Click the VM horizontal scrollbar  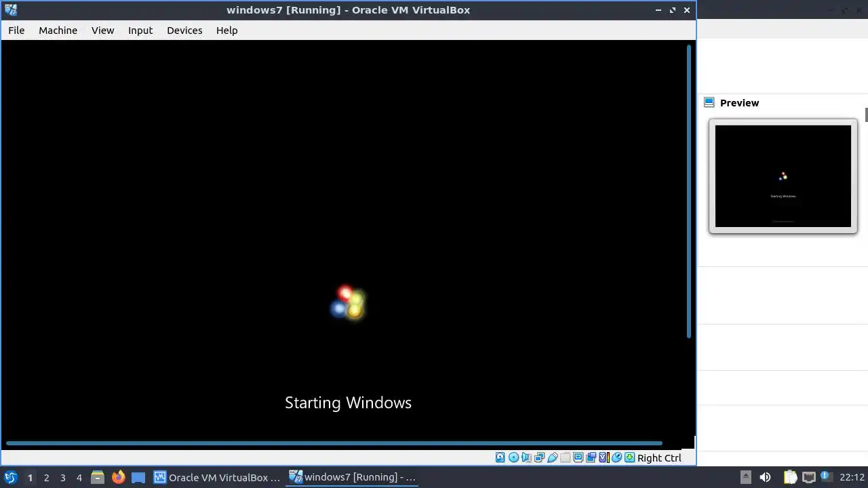coord(334,443)
